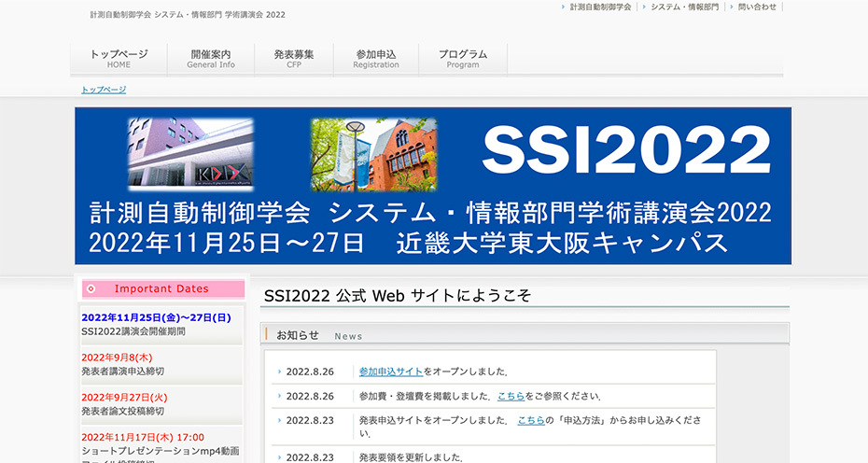Click the arrow bullet of 発表申込サイト news row
Screen dimensions: 868x463
point(280,420)
